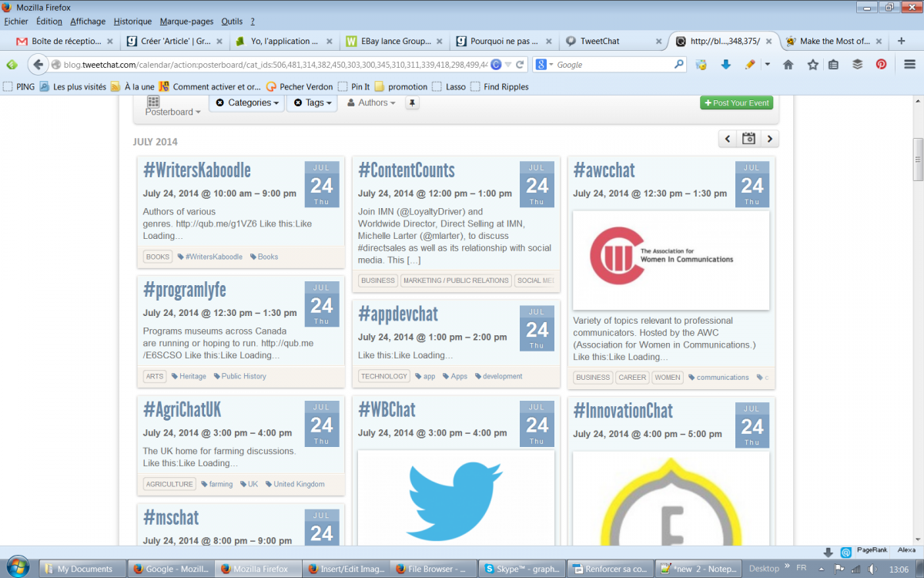
Task: Go to previous month in calendar
Action: [x=728, y=139]
